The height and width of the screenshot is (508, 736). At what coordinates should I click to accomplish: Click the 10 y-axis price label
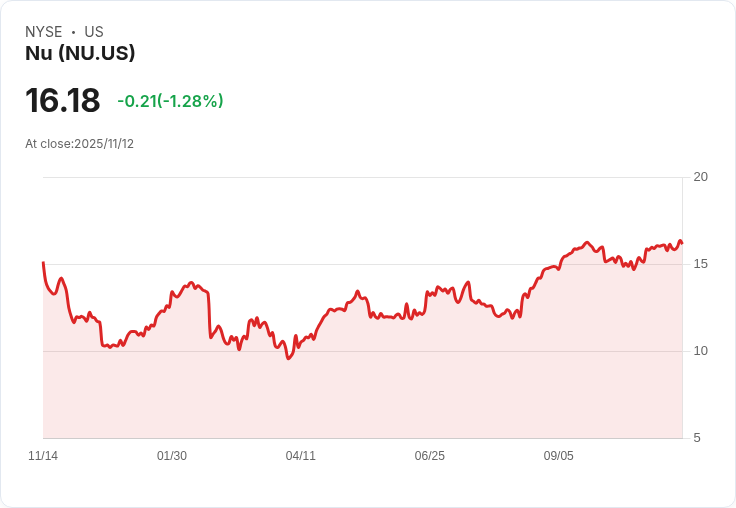pos(700,351)
